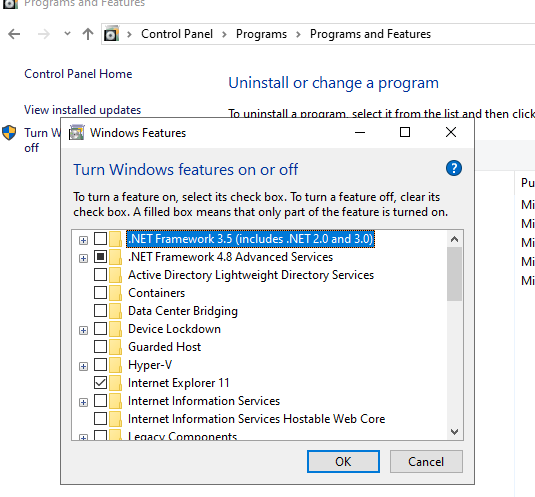Open Control Panel Home link
The height and width of the screenshot is (497, 535).
(78, 74)
